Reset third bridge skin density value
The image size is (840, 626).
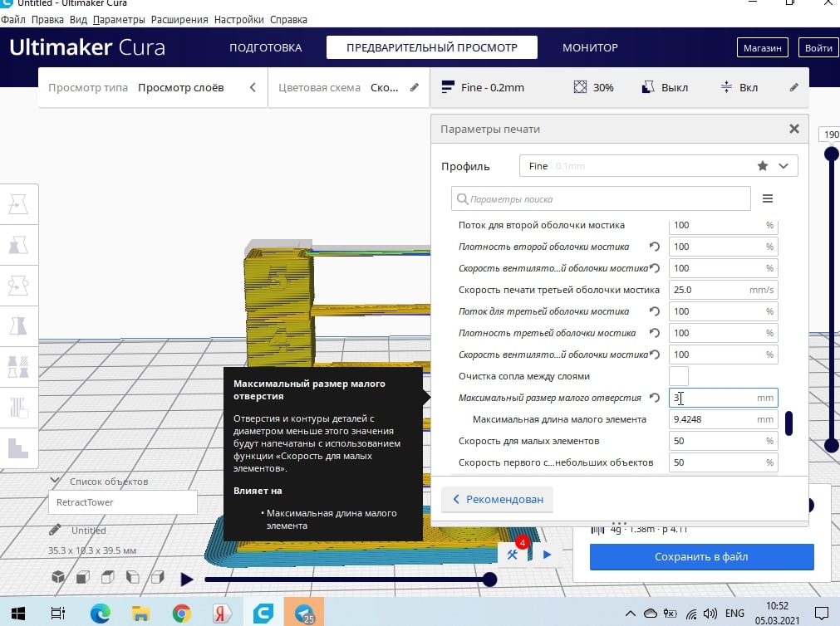(654, 333)
